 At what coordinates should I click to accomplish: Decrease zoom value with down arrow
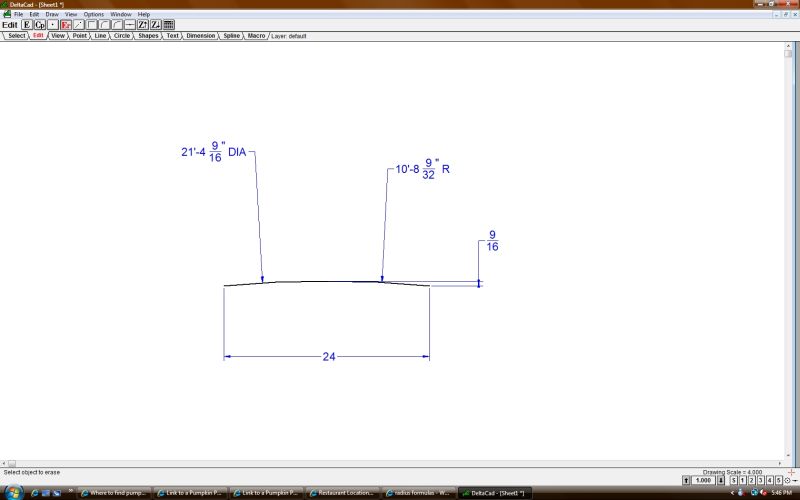point(721,481)
